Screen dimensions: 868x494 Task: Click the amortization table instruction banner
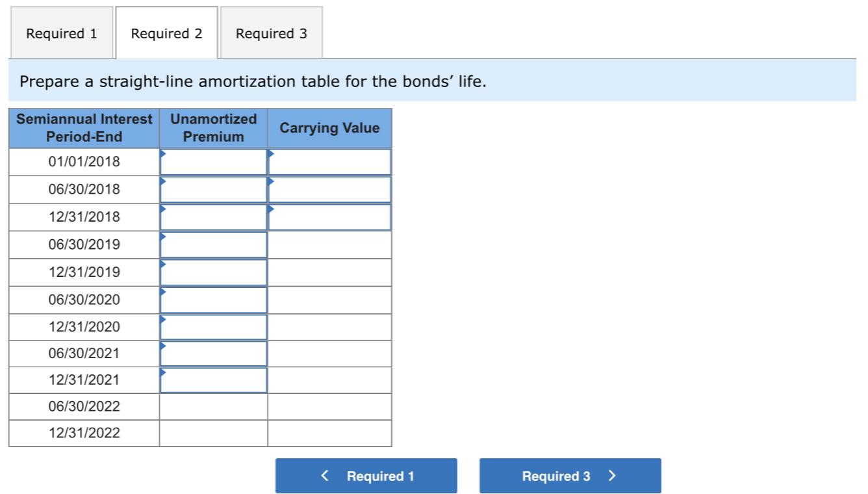coord(260,81)
